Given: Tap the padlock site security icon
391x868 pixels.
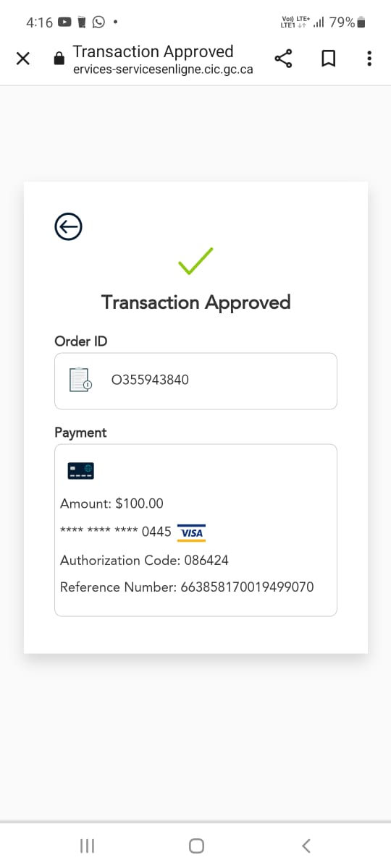Looking at the screenshot, I should click(x=59, y=59).
